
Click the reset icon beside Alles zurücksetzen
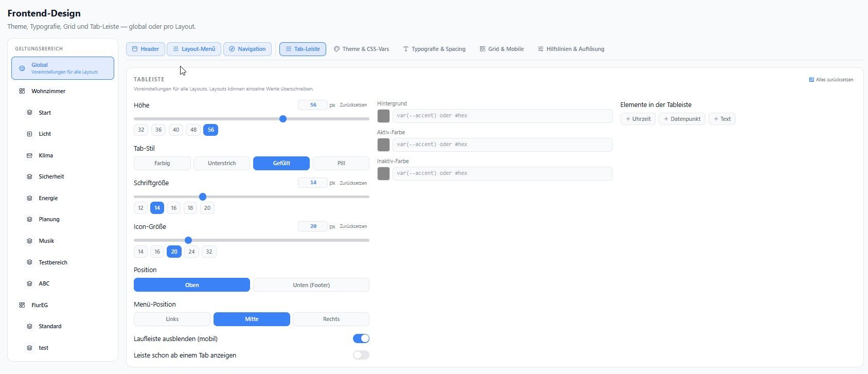point(811,80)
